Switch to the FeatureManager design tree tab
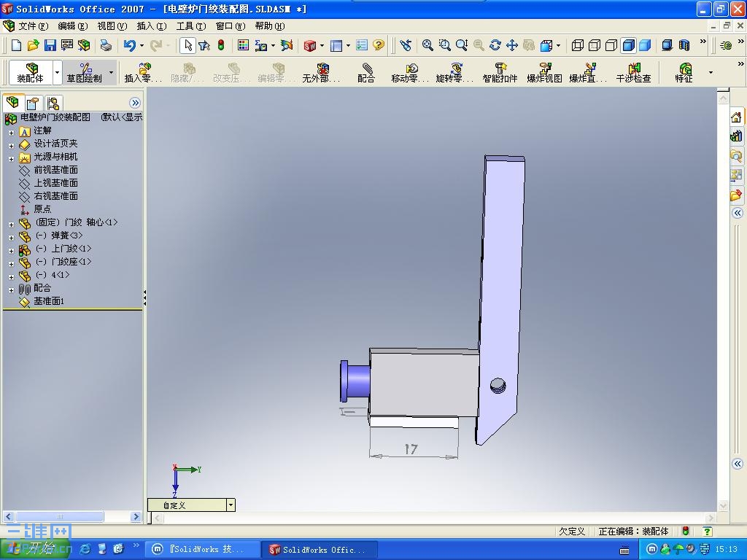Image resolution: width=747 pixels, height=560 pixels. tap(12, 102)
